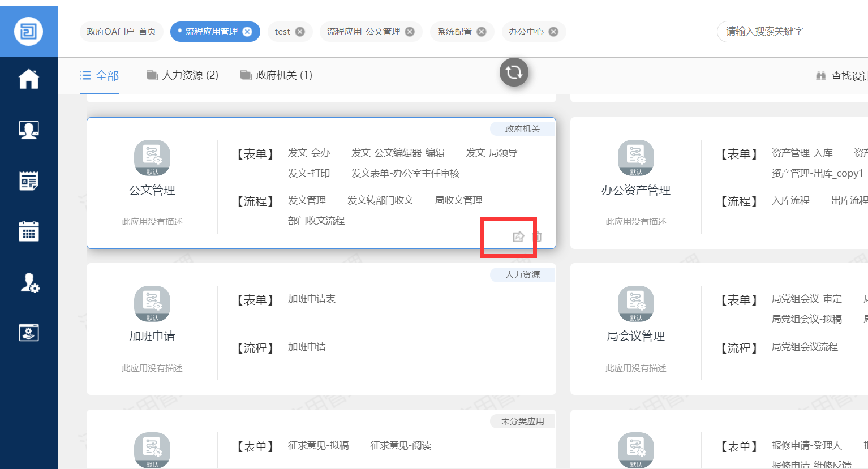Open the 发文转部门收文 workflow

click(x=380, y=200)
